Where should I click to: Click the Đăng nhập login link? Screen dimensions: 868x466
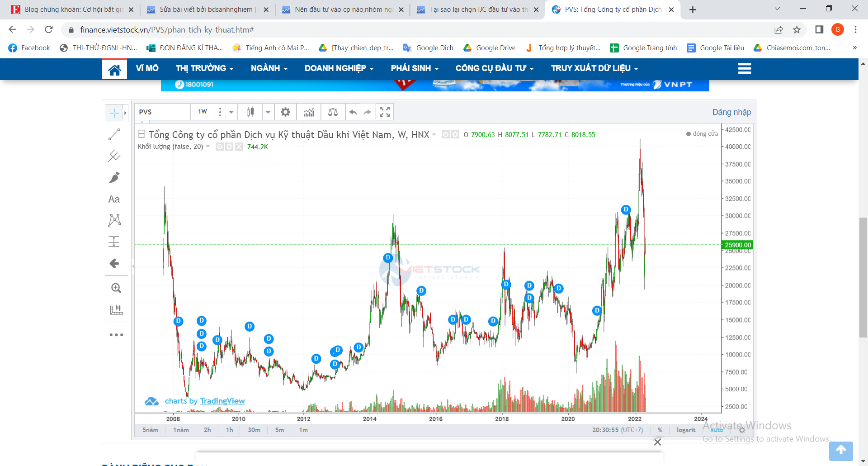click(731, 112)
